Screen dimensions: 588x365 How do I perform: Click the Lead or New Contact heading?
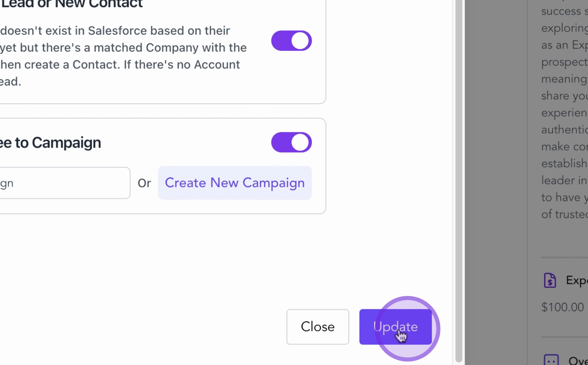(x=72, y=4)
